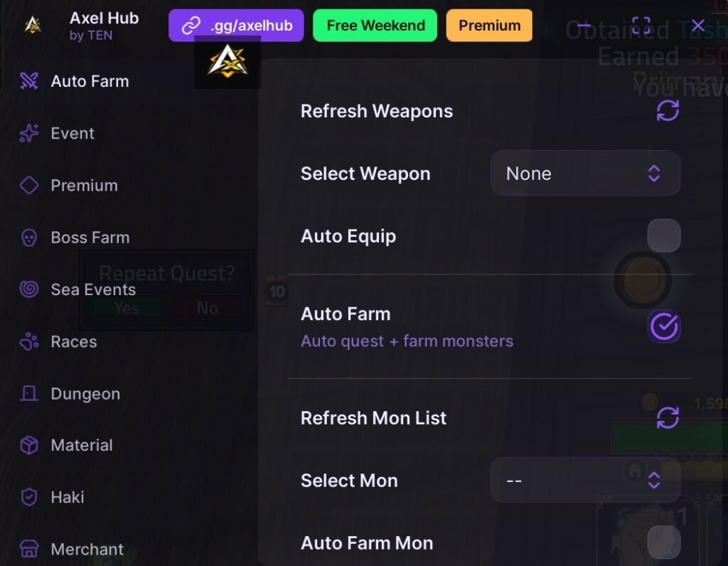Screen dimensions: 728x566
Task: Click the crossed swords Auto Farm icon
Action: point(29,81)
